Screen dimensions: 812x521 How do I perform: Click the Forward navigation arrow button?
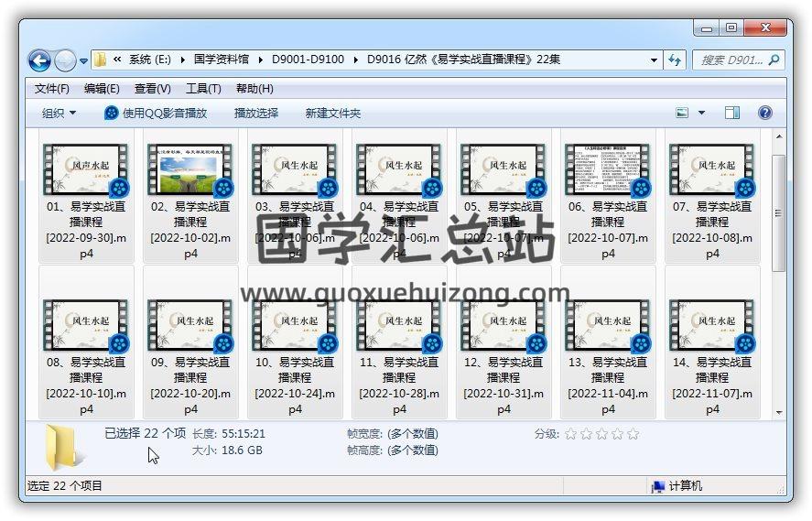click(x=66, y=60)
